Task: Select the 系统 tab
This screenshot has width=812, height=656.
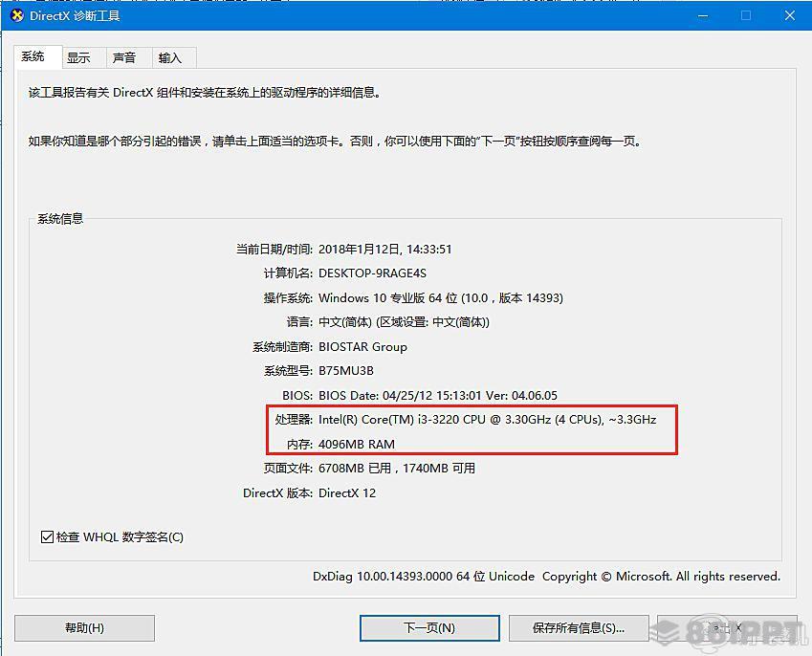Action: [x=33, y=55]
